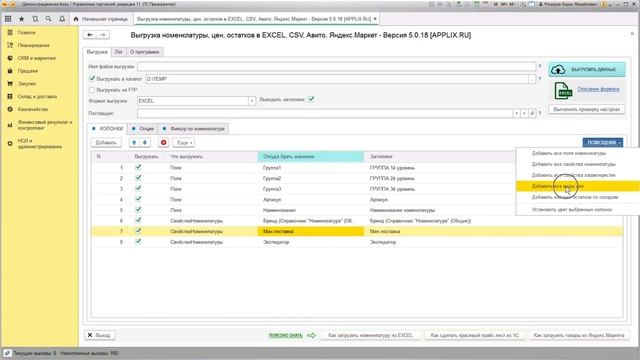Uncheck Выгружать for row 2 Группа2
640x360 pixels.
[x=138, y=178]
